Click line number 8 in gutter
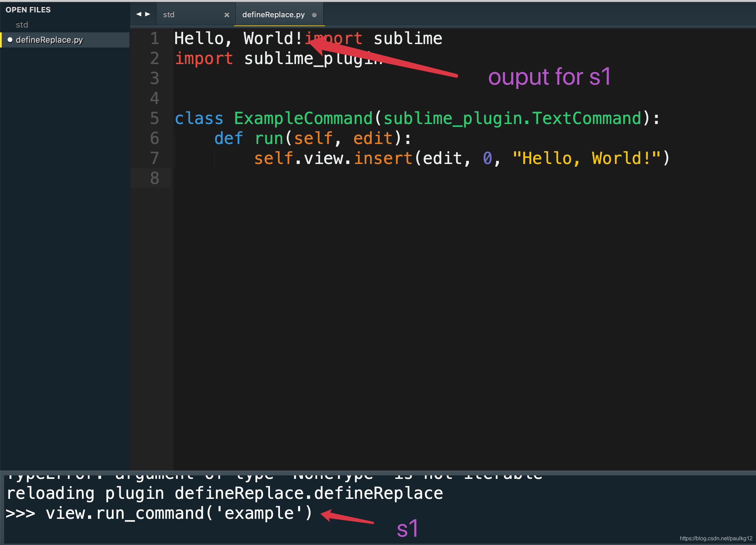756x545 pixels. pyautogui.click(x=155, y=178)
